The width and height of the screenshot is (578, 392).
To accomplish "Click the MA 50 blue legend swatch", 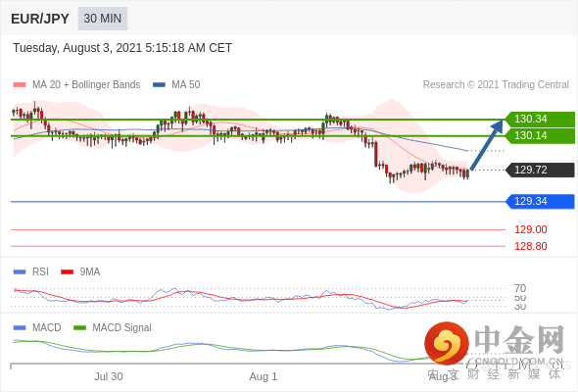I will click(159, 85).
